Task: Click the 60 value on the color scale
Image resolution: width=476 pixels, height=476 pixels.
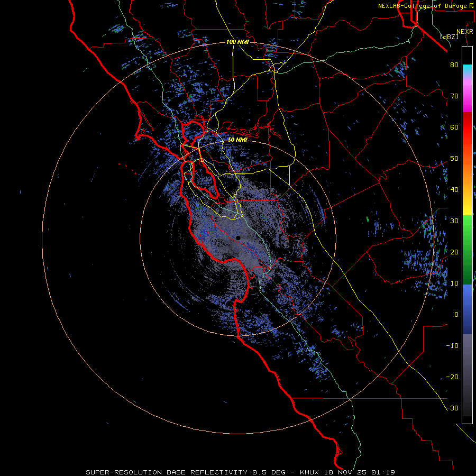Action: tap(454, 127)
